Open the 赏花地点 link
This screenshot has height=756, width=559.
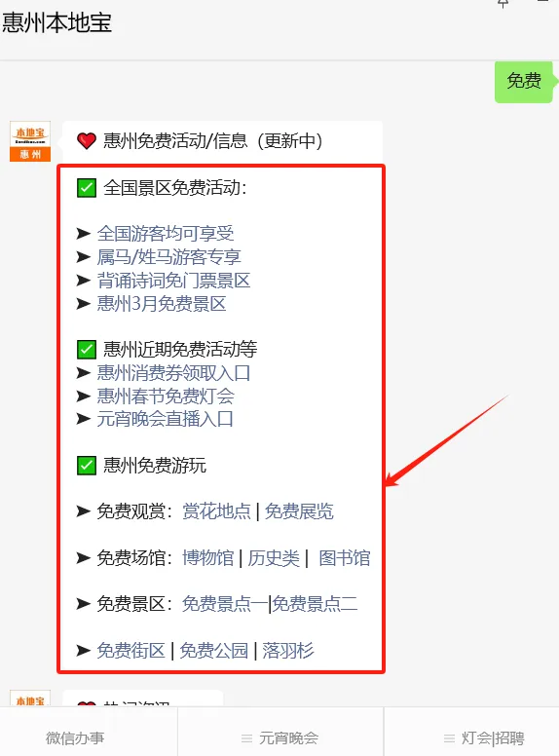(x=216, y=511)
